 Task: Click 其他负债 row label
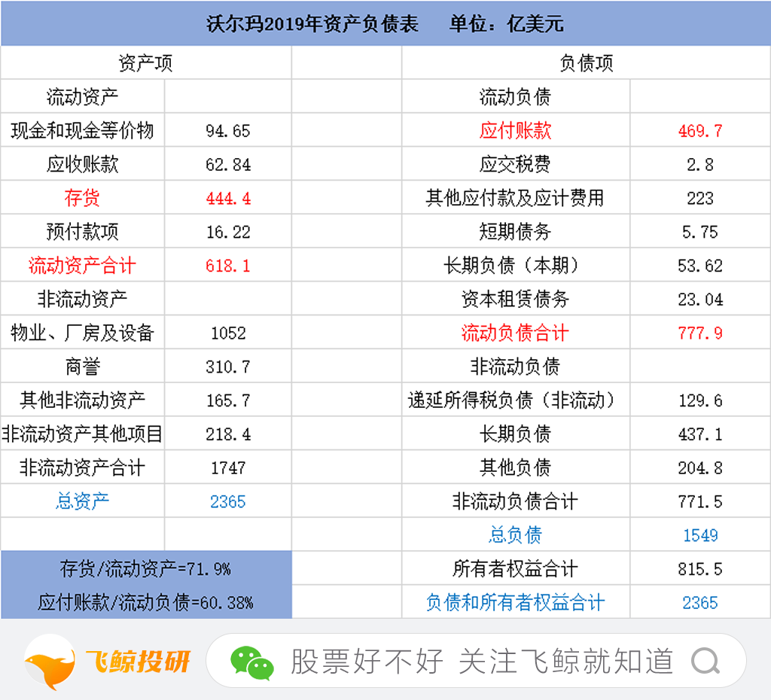515,467
